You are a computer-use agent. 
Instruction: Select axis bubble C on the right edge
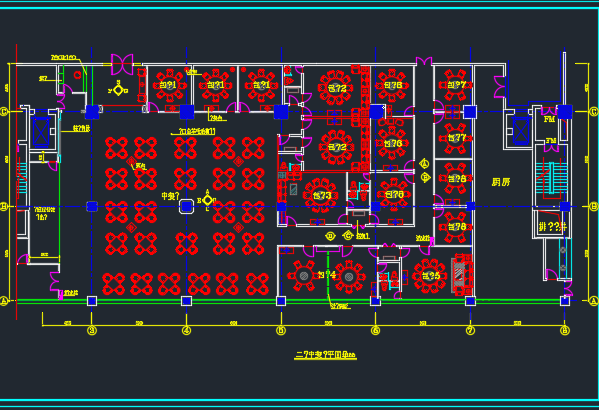click(x=594, y=112)
